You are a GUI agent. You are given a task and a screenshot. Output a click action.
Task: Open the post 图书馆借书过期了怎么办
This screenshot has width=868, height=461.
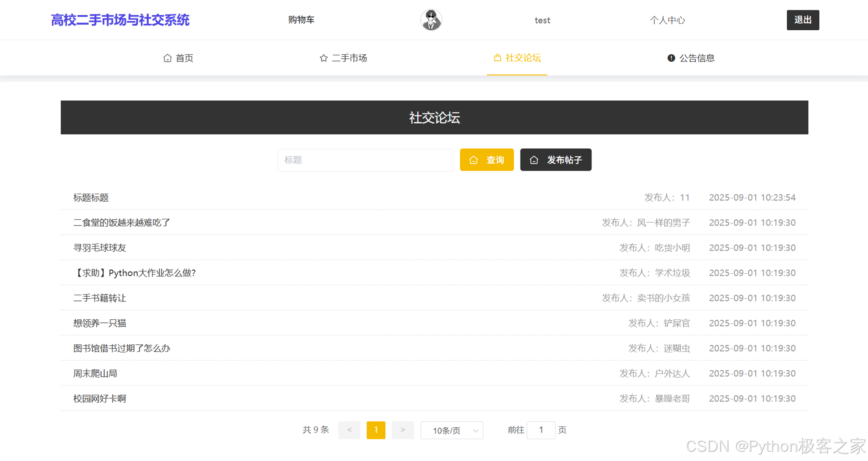[122, 348]
